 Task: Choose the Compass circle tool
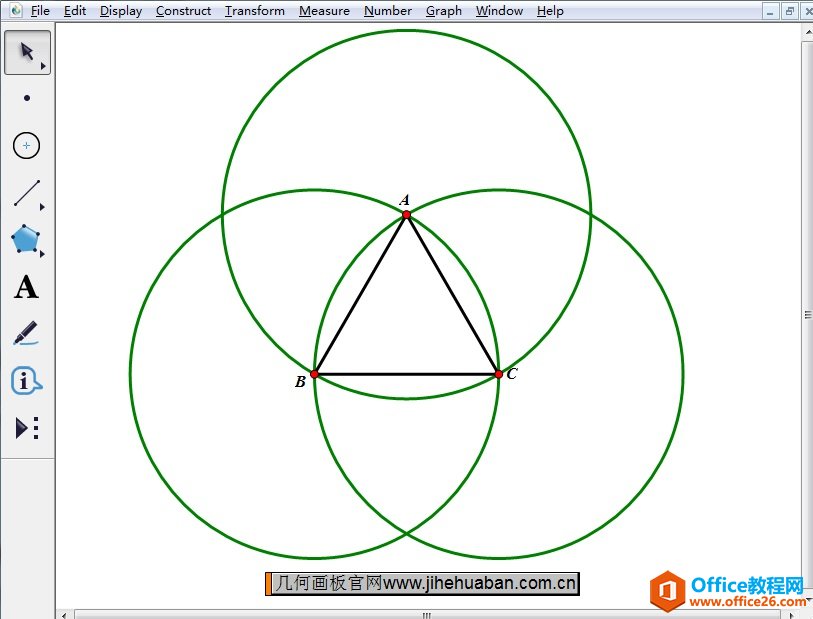tap(27, 146)
